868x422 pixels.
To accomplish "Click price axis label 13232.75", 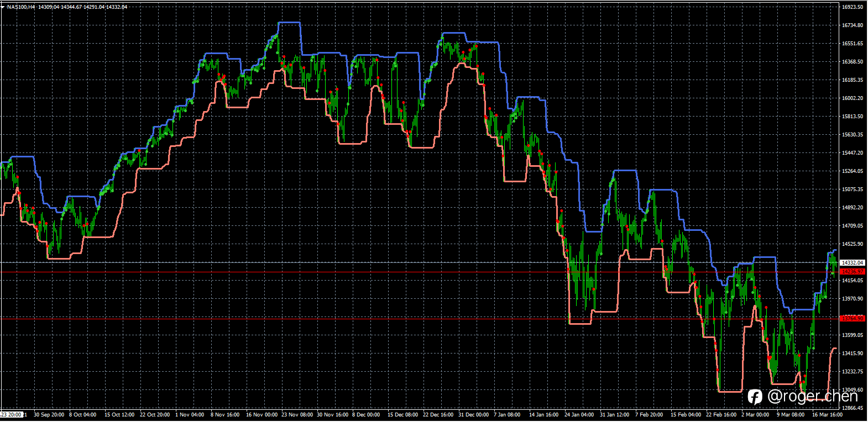I will [x=853, y=372].
